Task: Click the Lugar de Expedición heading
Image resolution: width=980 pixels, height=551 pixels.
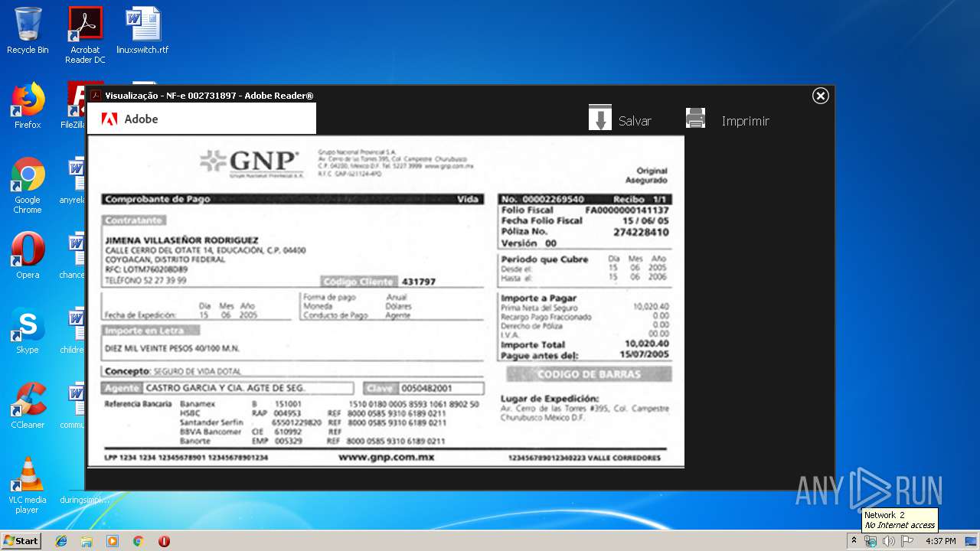Action: [550, 399]
